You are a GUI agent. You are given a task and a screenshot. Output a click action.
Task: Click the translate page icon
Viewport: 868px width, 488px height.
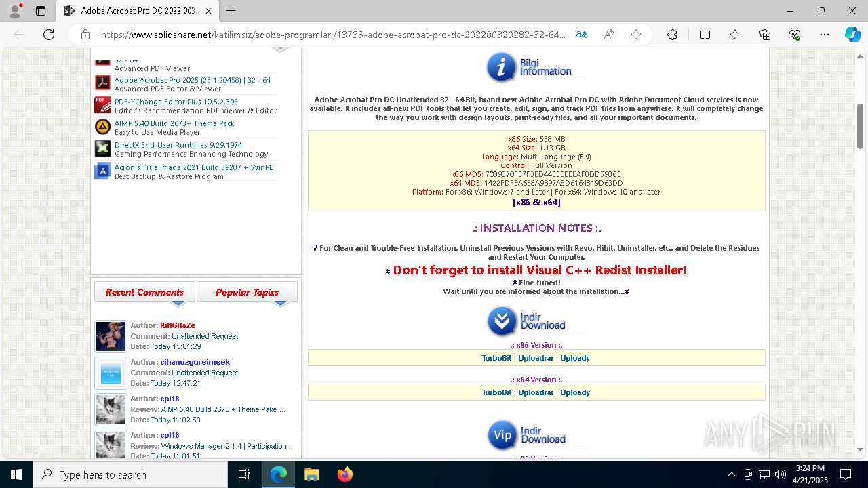582,35
